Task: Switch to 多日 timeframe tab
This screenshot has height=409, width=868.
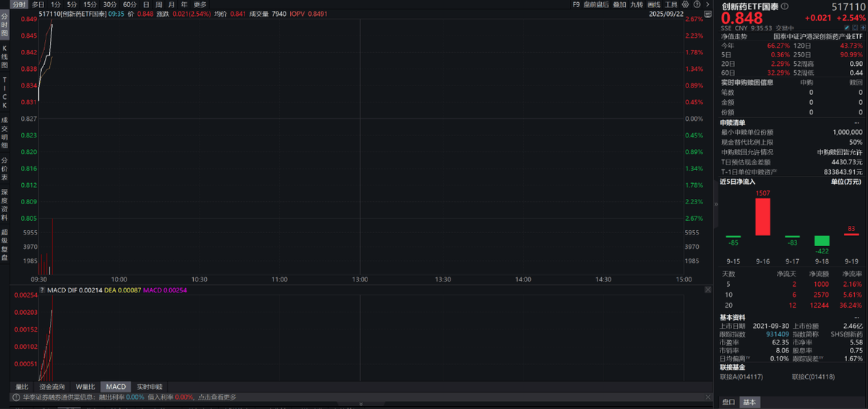Action: [x=38, y=4]
